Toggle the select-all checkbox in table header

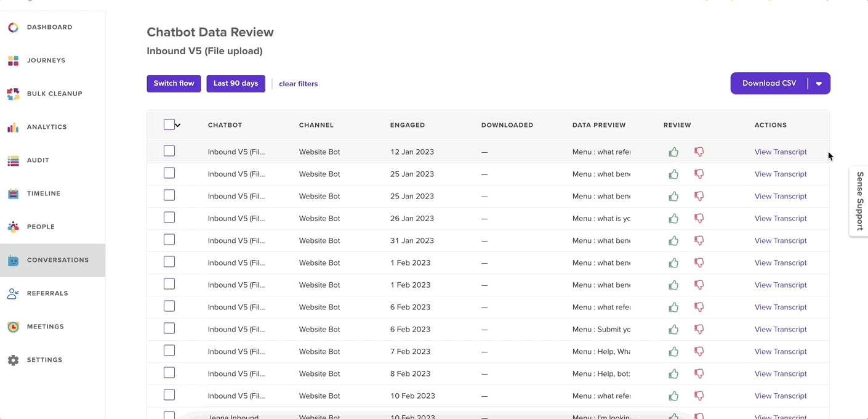click(169, 124)
